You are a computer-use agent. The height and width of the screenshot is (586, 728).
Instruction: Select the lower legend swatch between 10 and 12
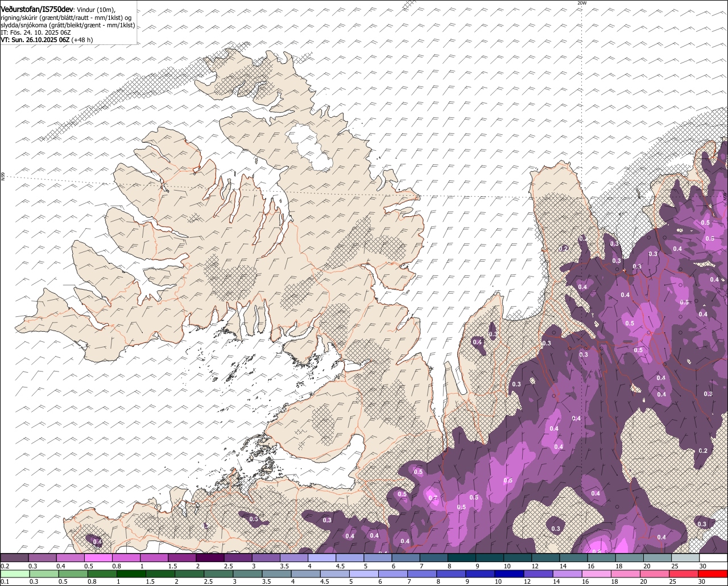[509, 574]
